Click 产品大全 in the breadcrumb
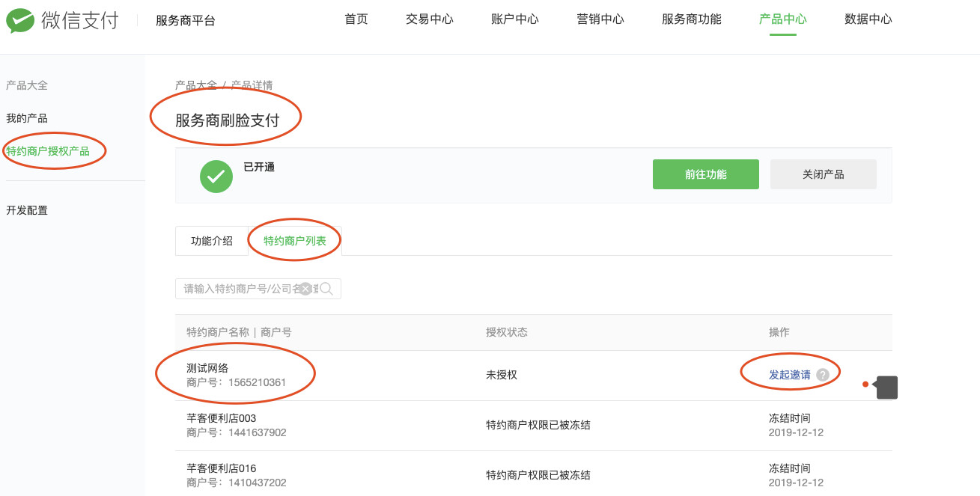 [195, 85]
